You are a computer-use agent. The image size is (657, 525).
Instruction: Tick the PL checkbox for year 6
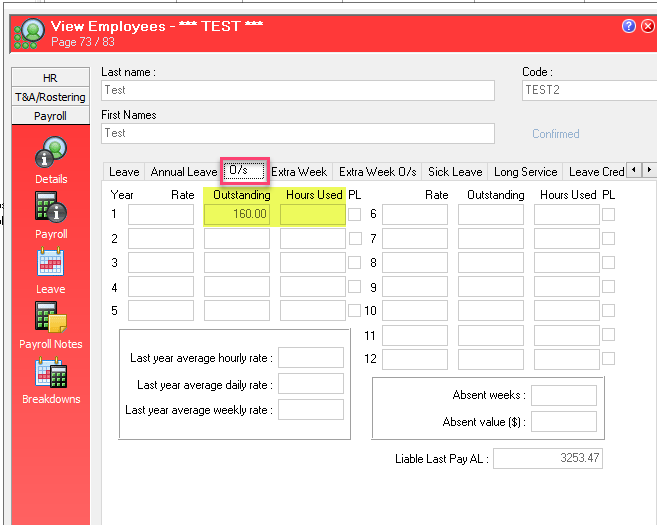(609, 214)
